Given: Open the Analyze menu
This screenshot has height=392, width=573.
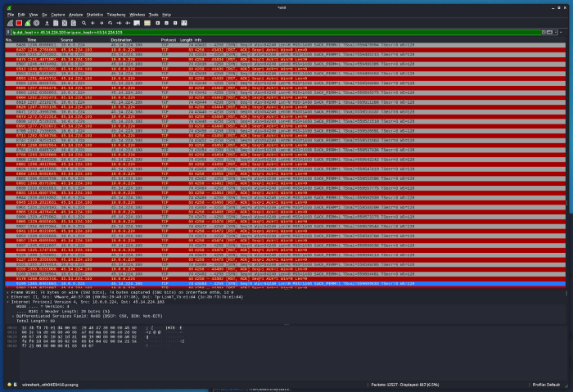Looking at the screenshot, I should 75,15.
